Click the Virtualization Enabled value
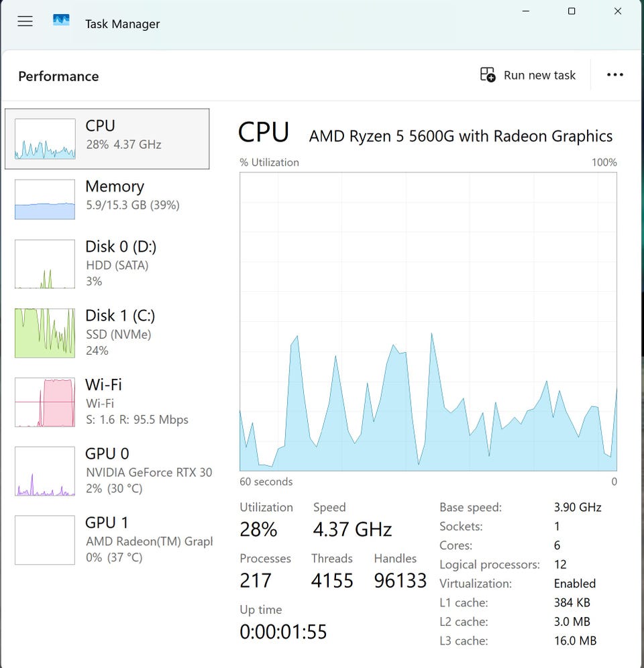 click(574, 583)
